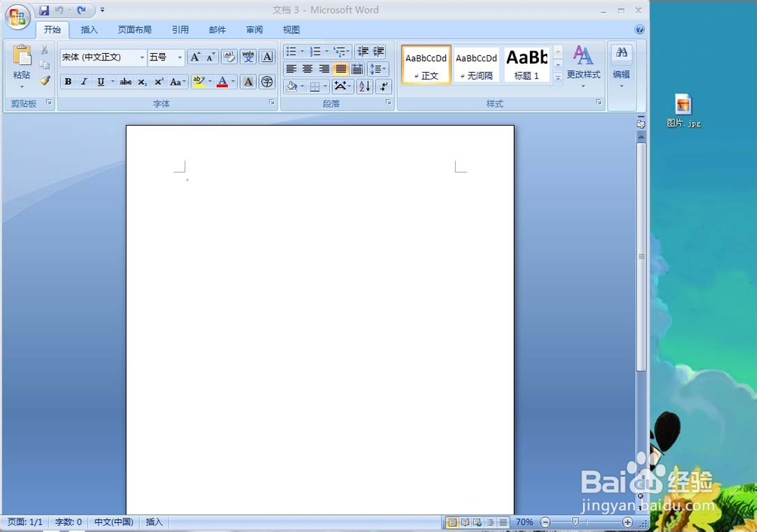Image resolution: width=757 pixels, height=532 pixels.
Task: Toggle italic formatting
Action: click(84, 82)
